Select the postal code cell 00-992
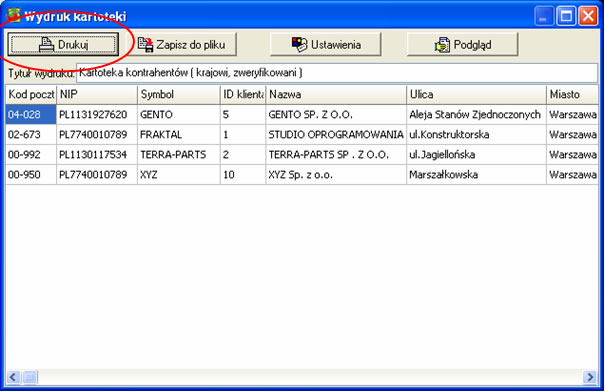 point(31,155)
